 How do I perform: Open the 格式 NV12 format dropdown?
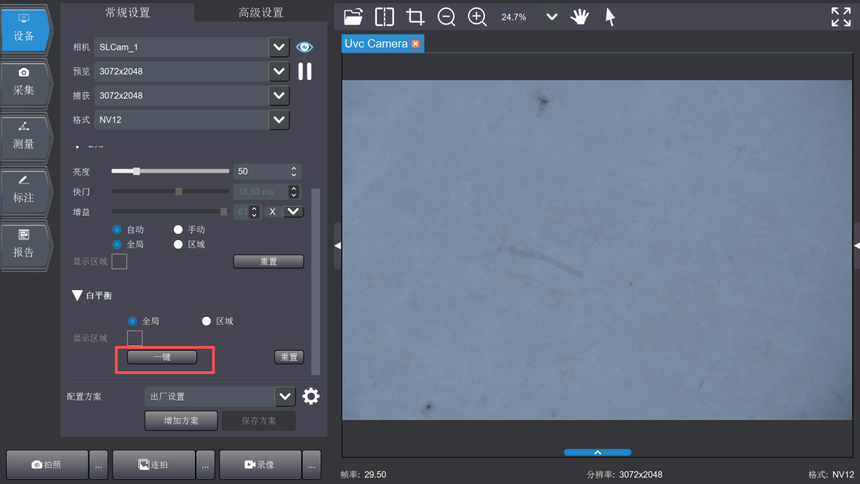coord(279,119)
